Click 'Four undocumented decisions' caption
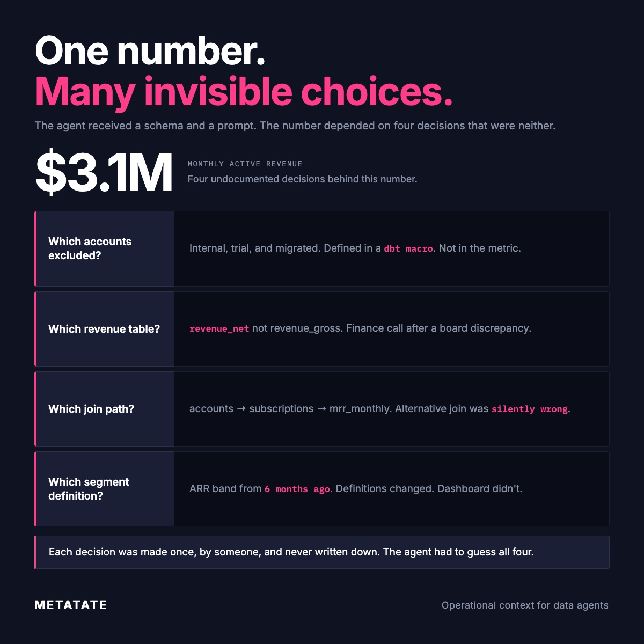This screenshot has height=644, width=644. [302, 179]
